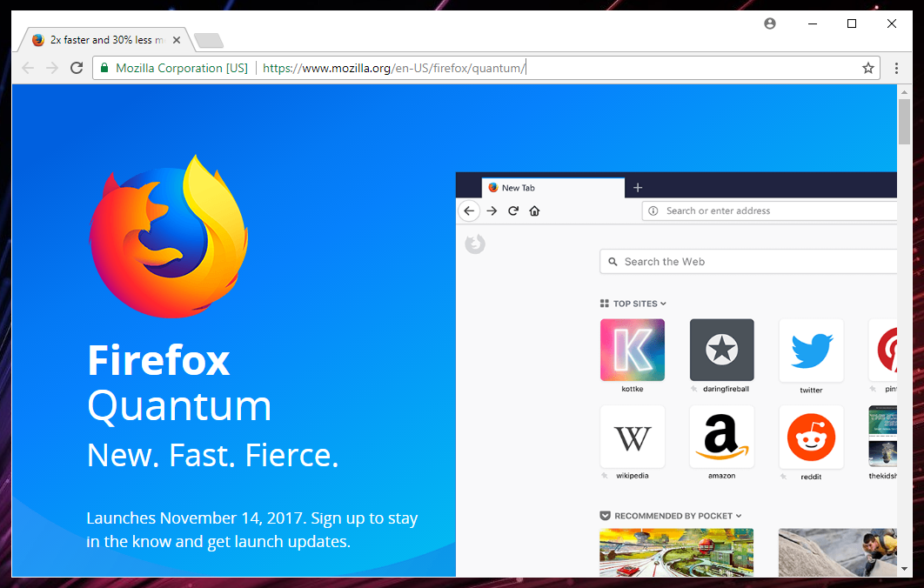
Task: Click the green padlock security icon
Action: pos(104,68)
